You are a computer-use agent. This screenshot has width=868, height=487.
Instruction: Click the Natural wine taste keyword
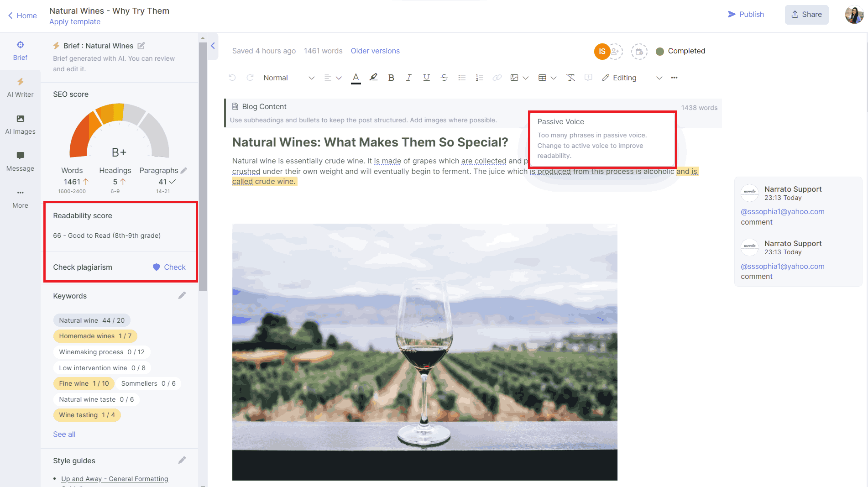96,399
